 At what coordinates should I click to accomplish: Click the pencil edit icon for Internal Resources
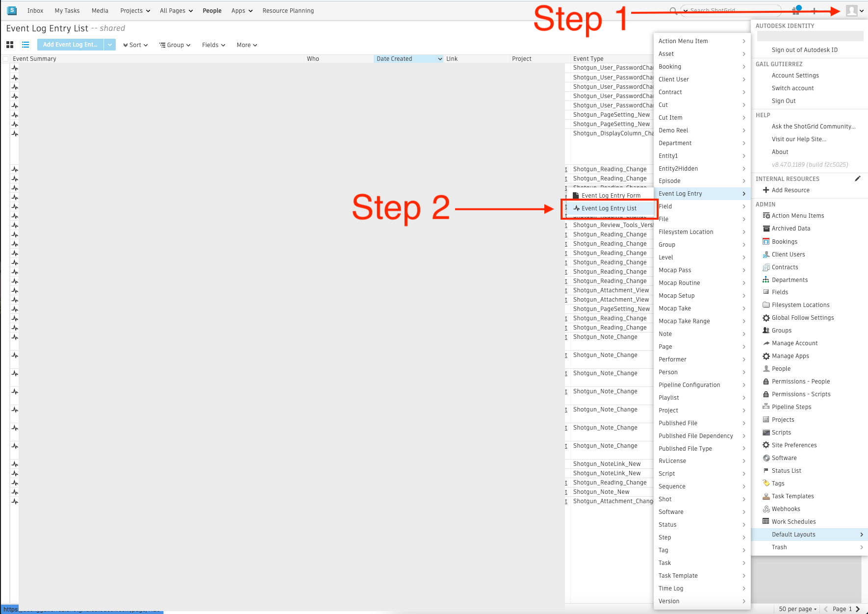(x=858, y=179)
